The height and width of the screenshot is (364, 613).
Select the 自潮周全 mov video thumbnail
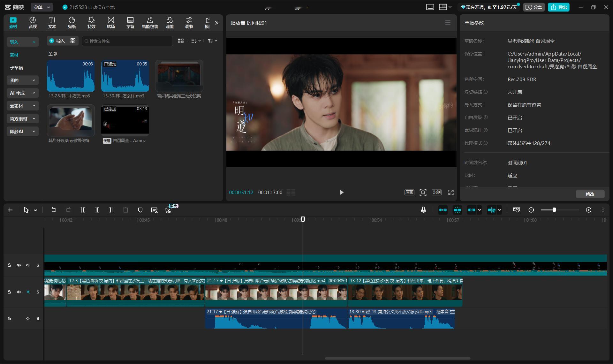point(125,120)
